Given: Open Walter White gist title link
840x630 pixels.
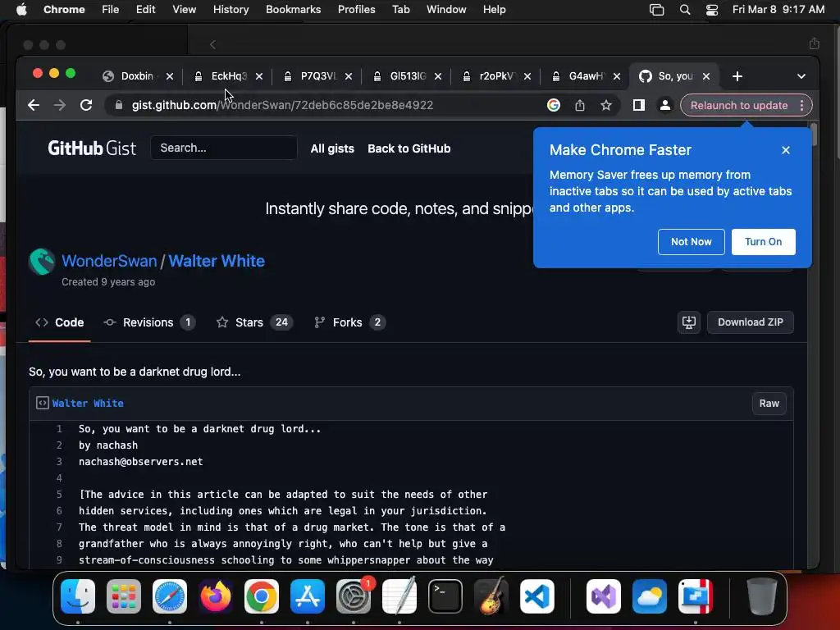Looking at the screenshot, I should point(217,261).
